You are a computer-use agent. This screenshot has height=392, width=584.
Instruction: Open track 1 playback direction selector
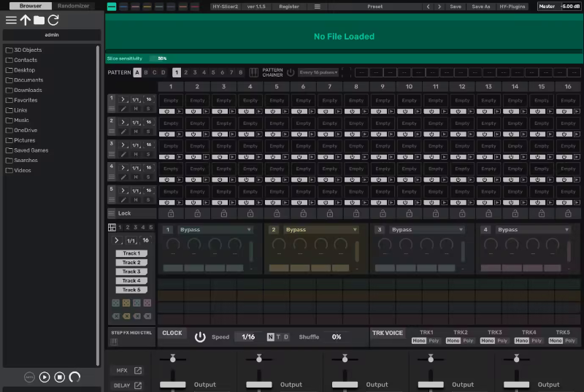click(x=123, y=99)
